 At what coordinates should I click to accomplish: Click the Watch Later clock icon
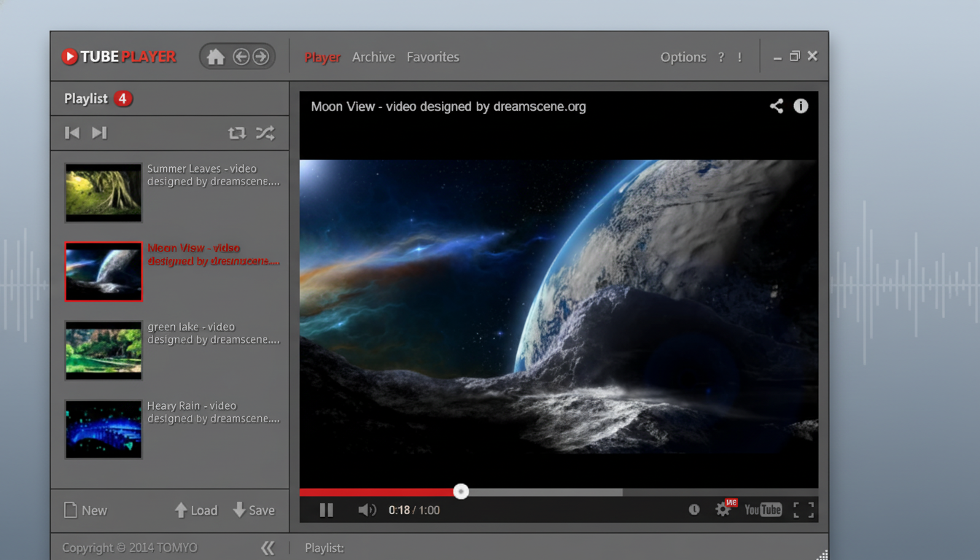(694, 510)
